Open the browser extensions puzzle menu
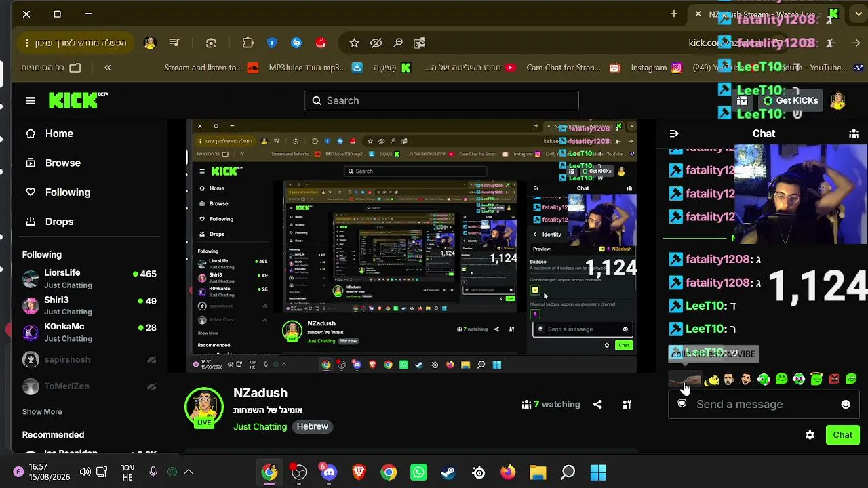The image size is (868, 488). (248, 43)
